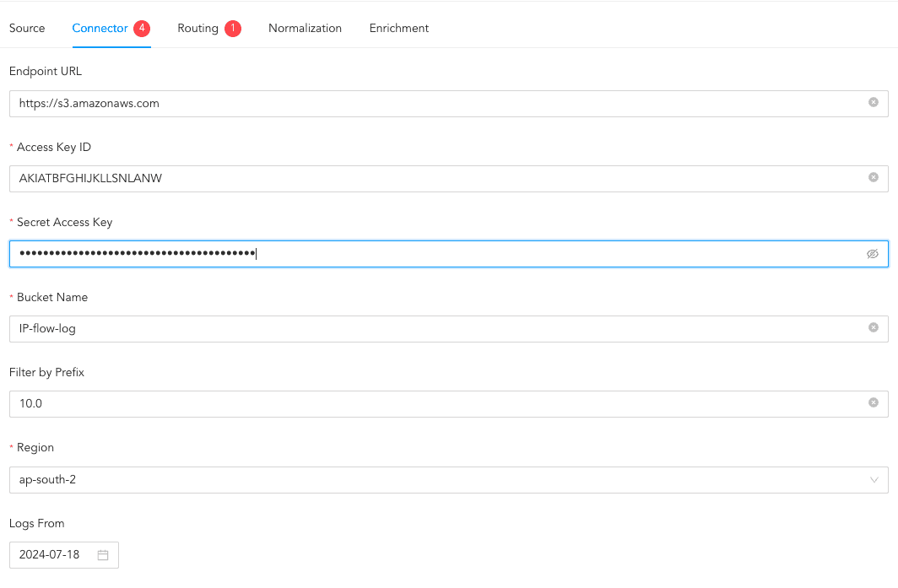Switch to the Source tab
Image resolution: width=898 pixels, height=588 pixels.
click(x=26, y=27)
